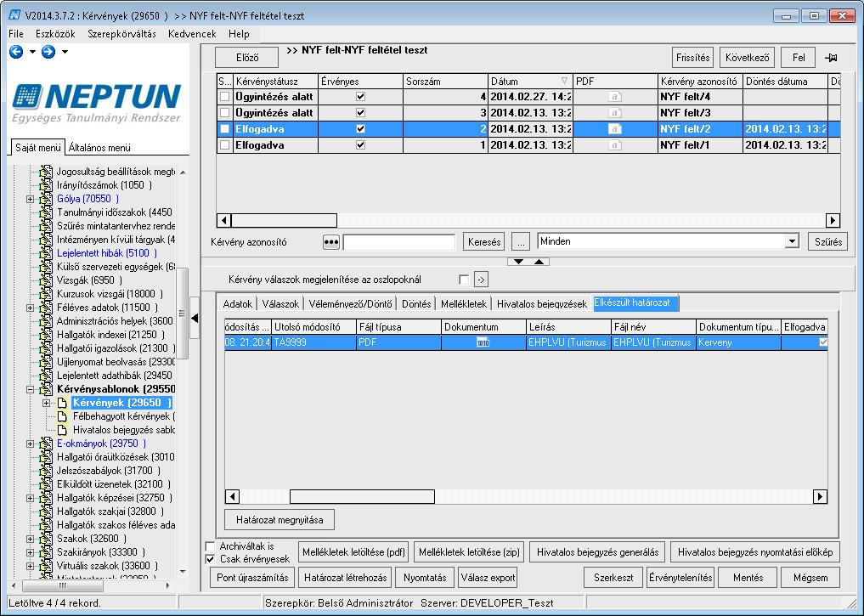Toggle Érvényes checkbox in NYF felt/4 row
Screen dimensions: 864x616
pyautogui.click(x=360, y=97)
